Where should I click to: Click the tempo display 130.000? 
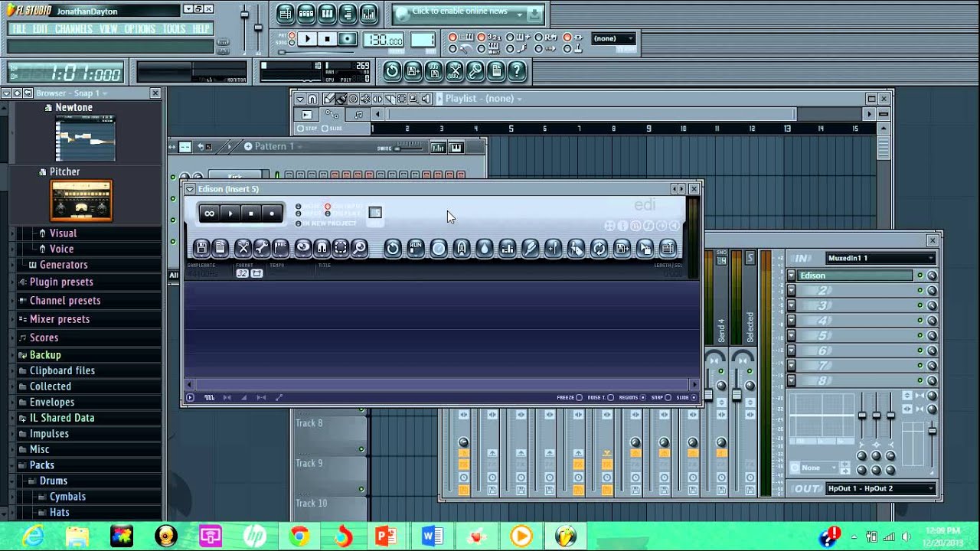384,40
